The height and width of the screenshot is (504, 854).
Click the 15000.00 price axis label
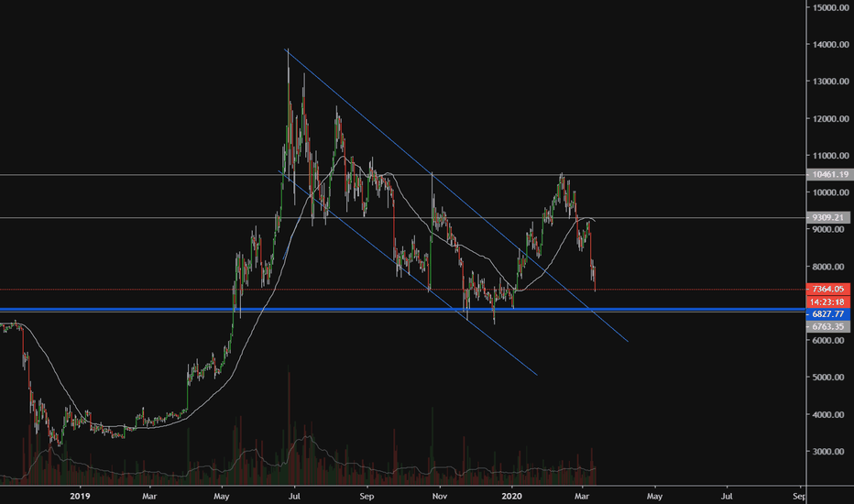[830, 7]
